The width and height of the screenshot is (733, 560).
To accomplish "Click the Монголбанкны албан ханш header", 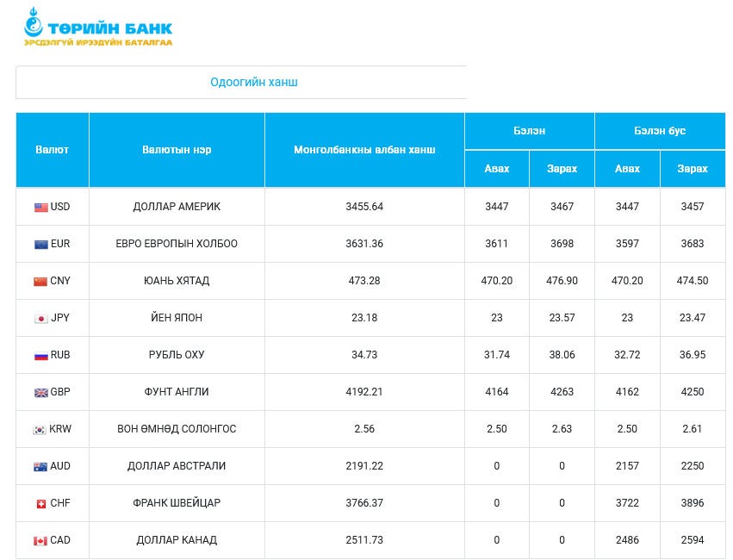I will coord(364,150).
